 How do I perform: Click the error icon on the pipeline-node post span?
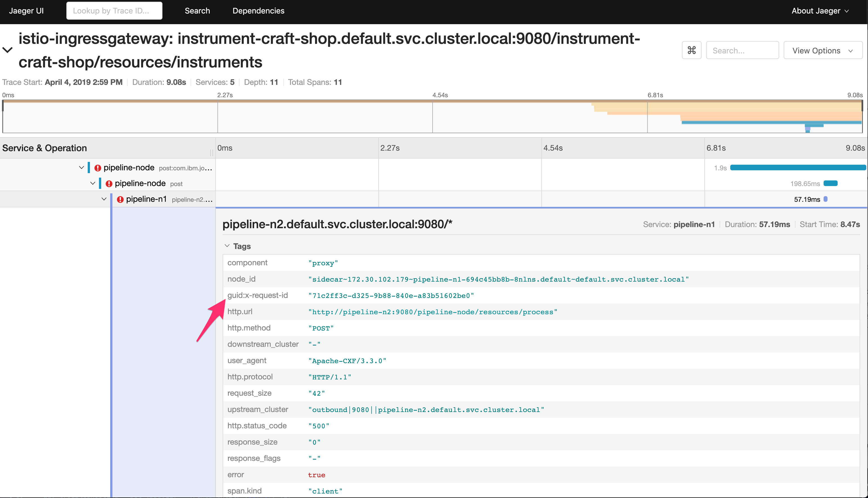point(109,184)
